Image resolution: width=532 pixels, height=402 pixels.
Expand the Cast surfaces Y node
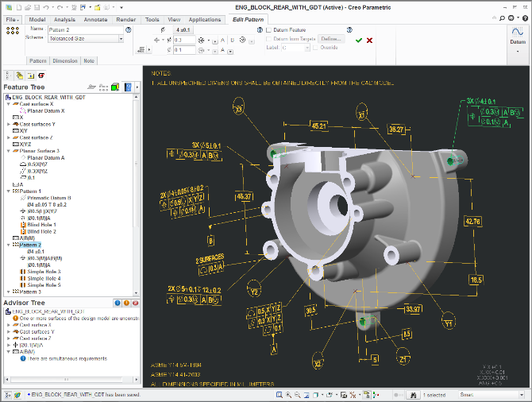tap(8, 124)
